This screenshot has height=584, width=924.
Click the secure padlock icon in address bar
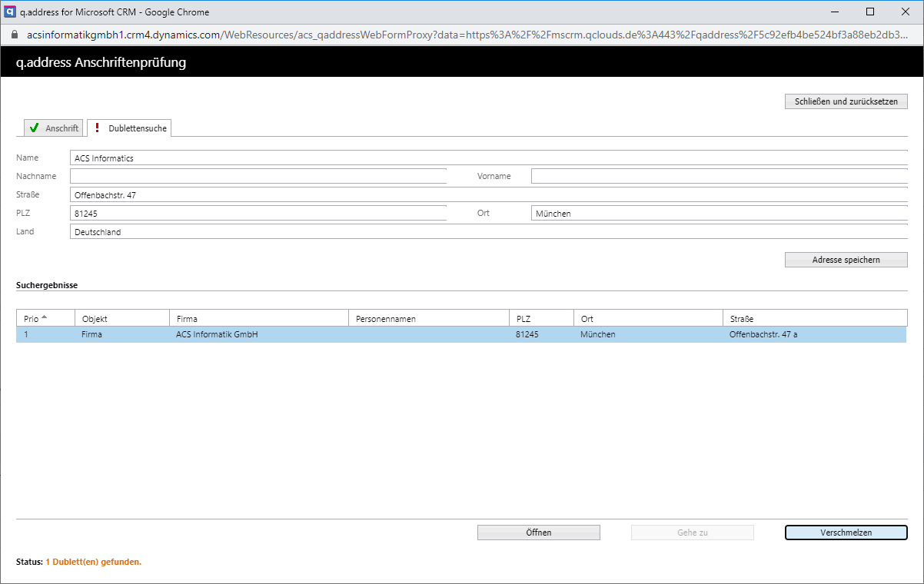coord(13,35)
